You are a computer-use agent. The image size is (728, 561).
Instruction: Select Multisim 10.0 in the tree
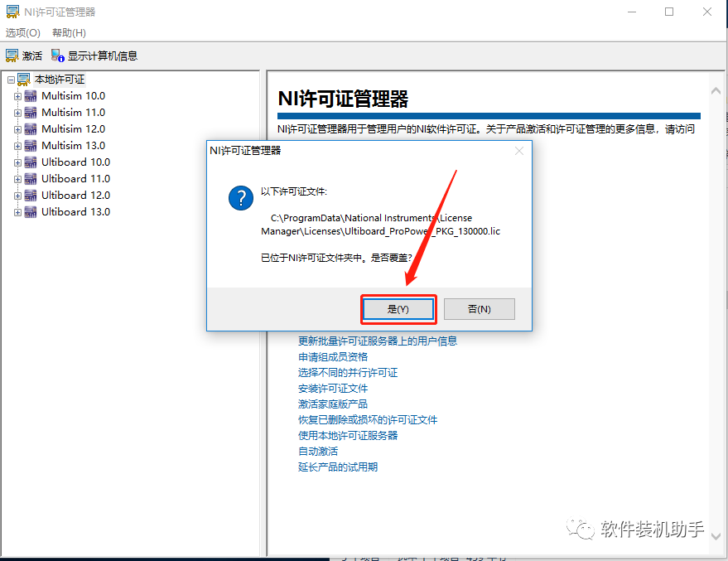coord(74,96)
